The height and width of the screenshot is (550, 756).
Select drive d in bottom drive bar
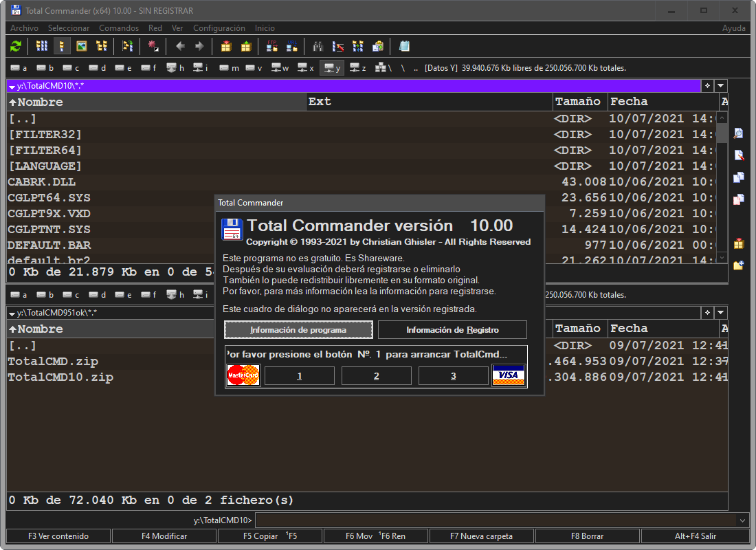click(x=97, y=295)
